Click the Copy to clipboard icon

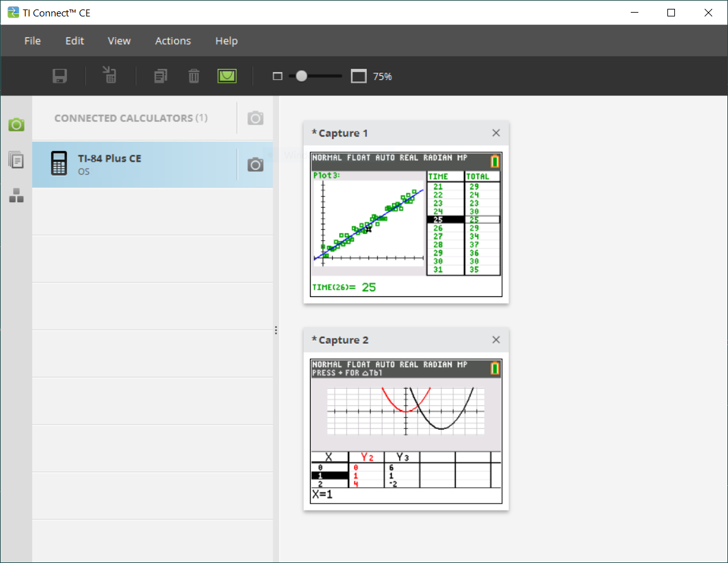(161, 76)
